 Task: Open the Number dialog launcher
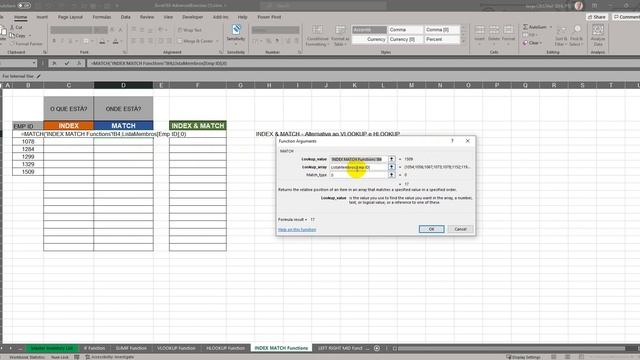[x=299, y=52]
